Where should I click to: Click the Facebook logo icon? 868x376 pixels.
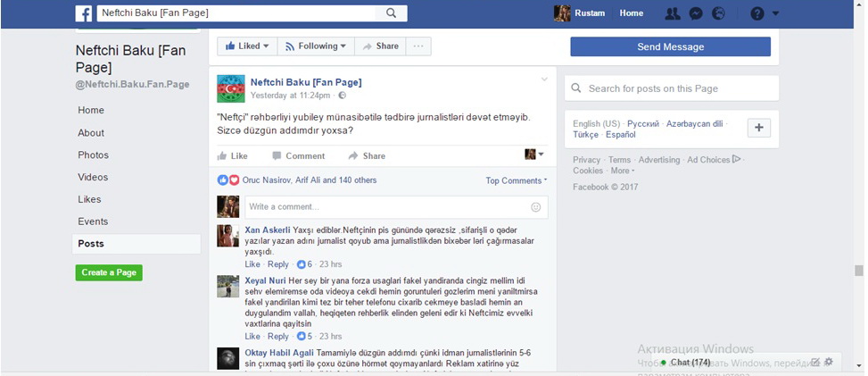click(x=84, y=13)
